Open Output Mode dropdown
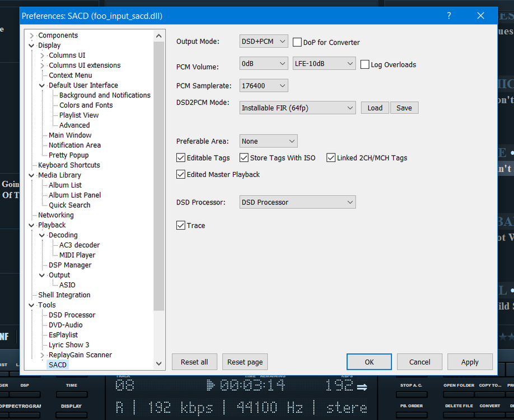Viewport: 514px width, 420px height. click(x=264, y=41)
